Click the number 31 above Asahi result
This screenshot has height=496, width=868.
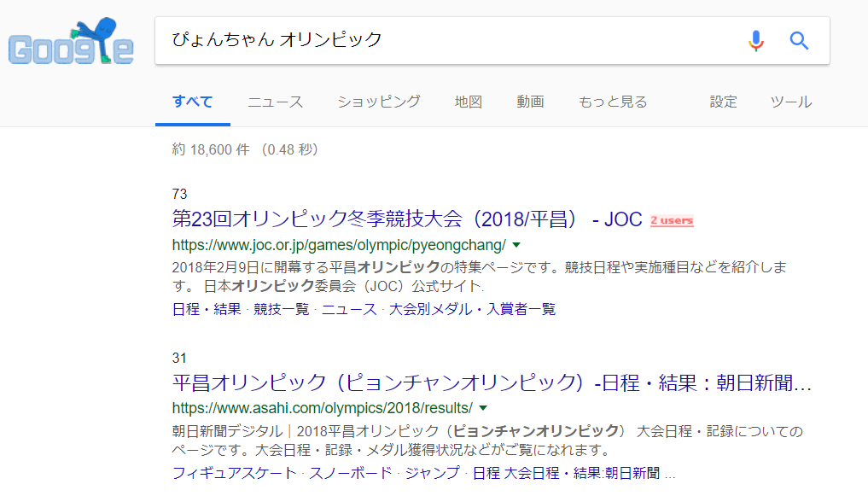[x=179, y=358]
